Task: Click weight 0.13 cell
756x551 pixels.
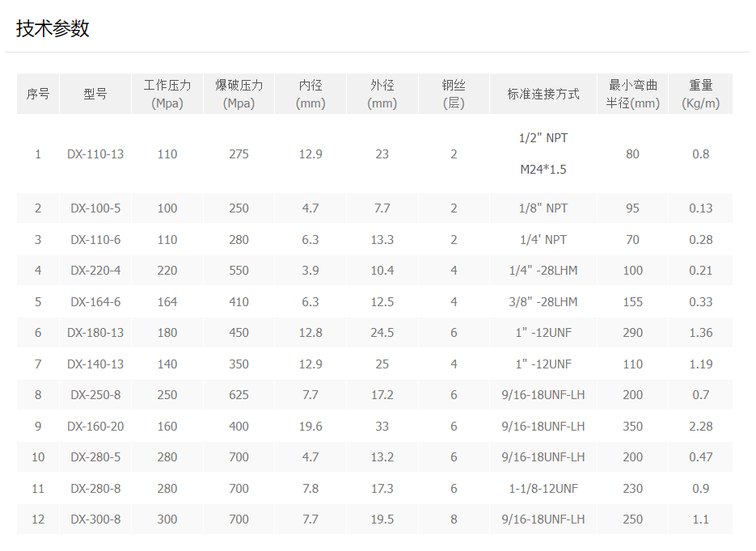Action: (700, 208)
